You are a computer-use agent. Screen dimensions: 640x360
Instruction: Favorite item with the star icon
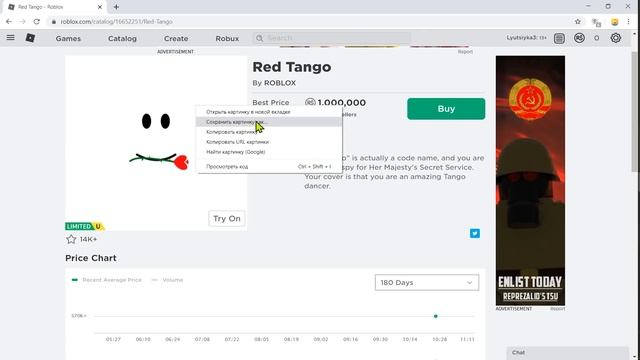click(x=71, y=239)
